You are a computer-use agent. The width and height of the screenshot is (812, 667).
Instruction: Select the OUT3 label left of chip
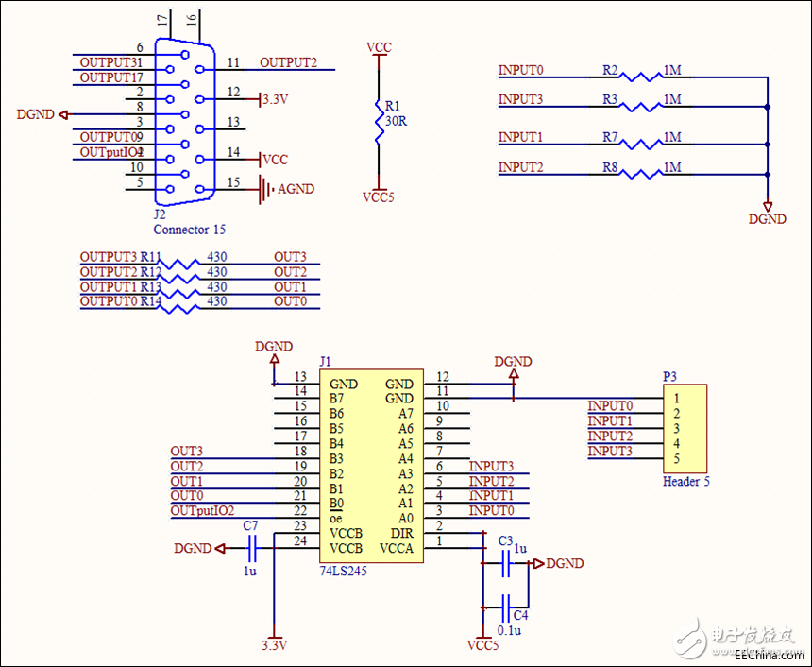(x=186, y=451)
